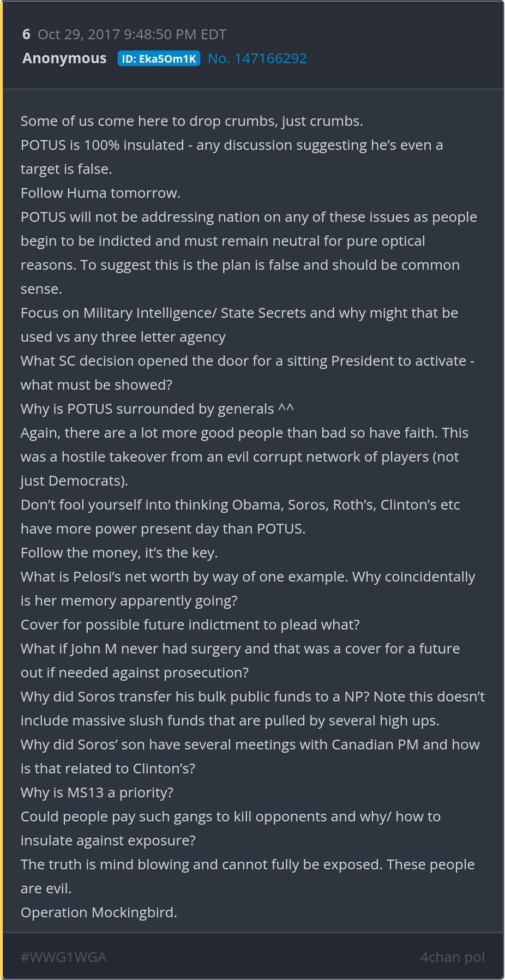Viewport: 505px width, 980px height.
Task: Click the line "Why is MS13 a priority?"
Action: 97,793
